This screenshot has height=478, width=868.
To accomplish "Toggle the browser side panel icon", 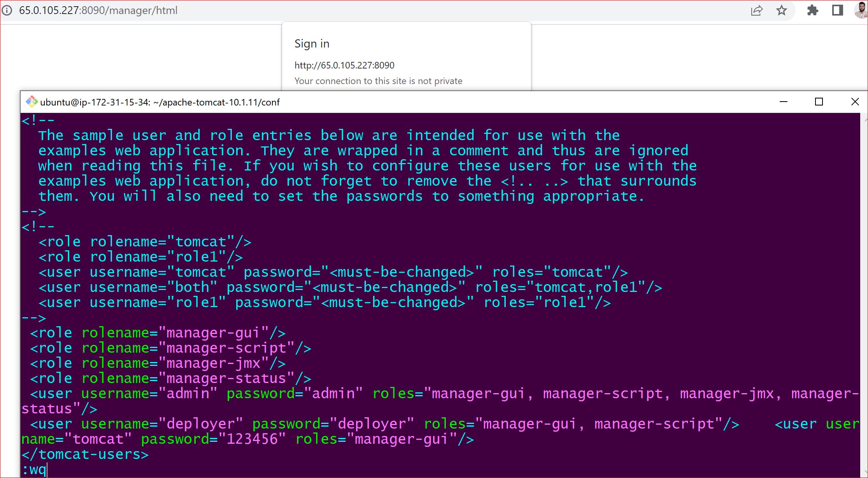I will (x=837, y=11).
